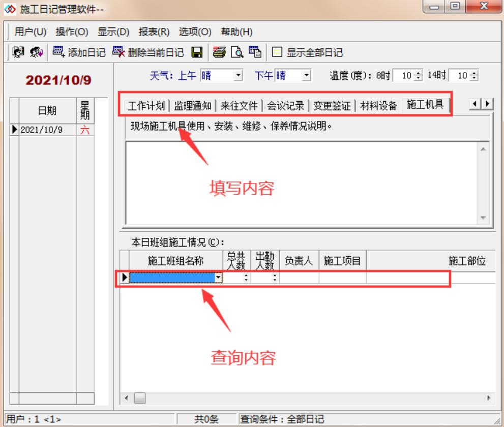Expand the 下午 weather dropdown

[307, 76]
